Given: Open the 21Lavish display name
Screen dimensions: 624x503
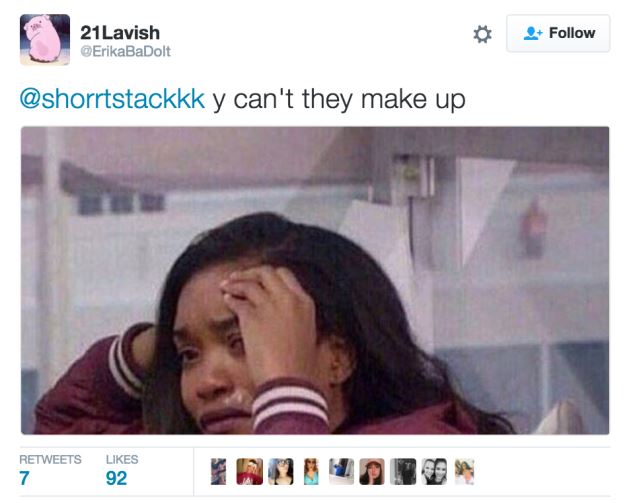Looking at the screenshot, I should pyautogui.click(x=120, y=33).
